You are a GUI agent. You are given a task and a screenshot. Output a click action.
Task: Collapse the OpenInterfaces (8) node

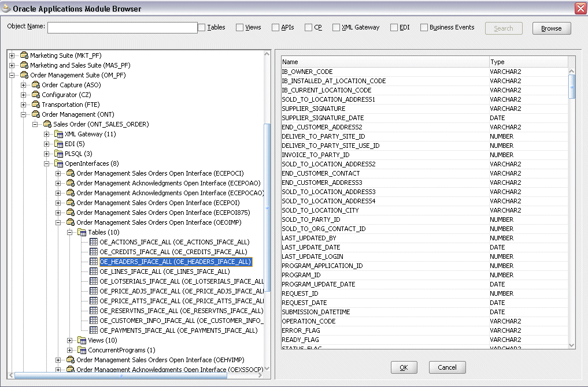47,163
